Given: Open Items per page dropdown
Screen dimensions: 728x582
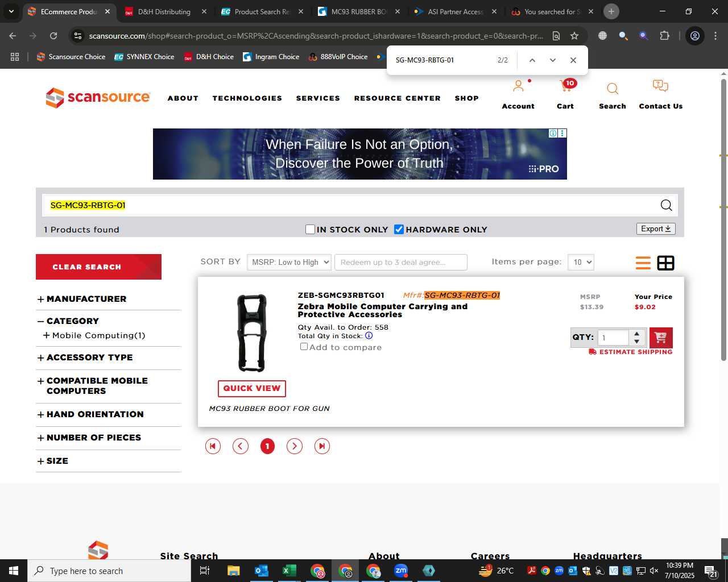Looking at the screenshot, I should pyautogui.click(x=581, y=262).
